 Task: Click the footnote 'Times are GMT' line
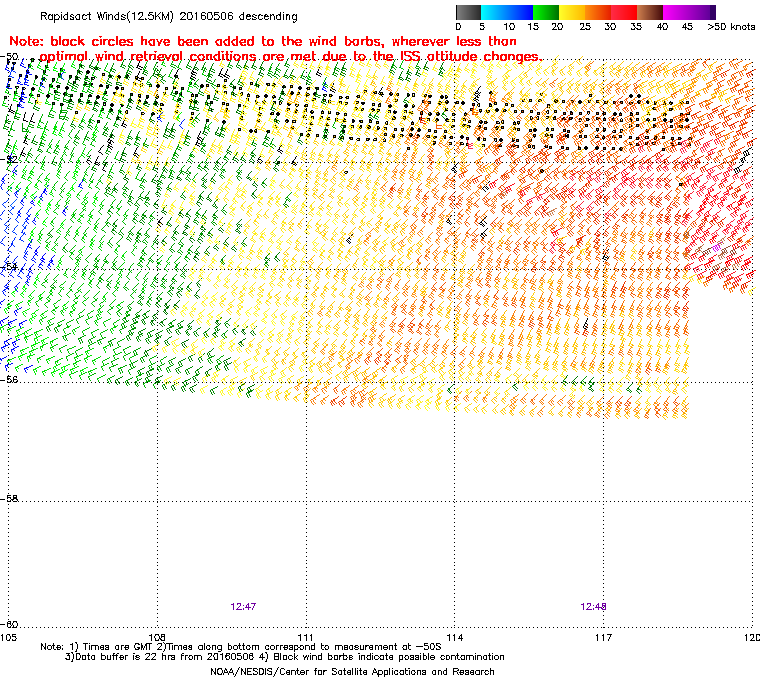pos(241,647)
